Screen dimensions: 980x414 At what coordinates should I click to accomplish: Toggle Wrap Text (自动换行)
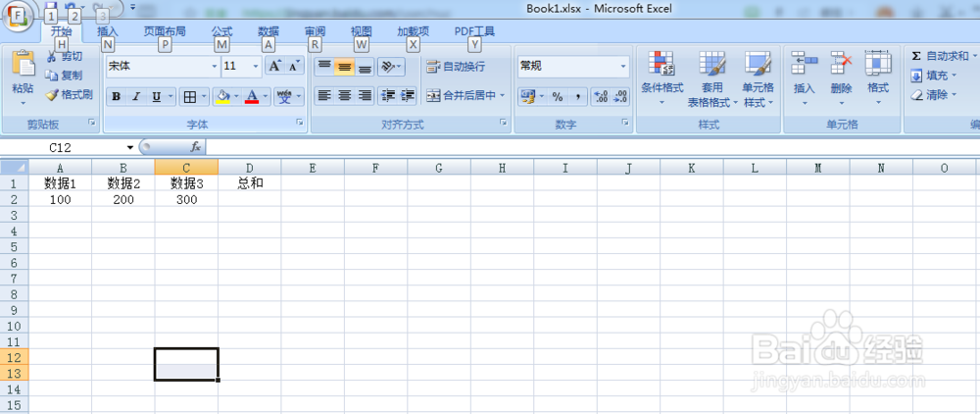tap(456, 67)
